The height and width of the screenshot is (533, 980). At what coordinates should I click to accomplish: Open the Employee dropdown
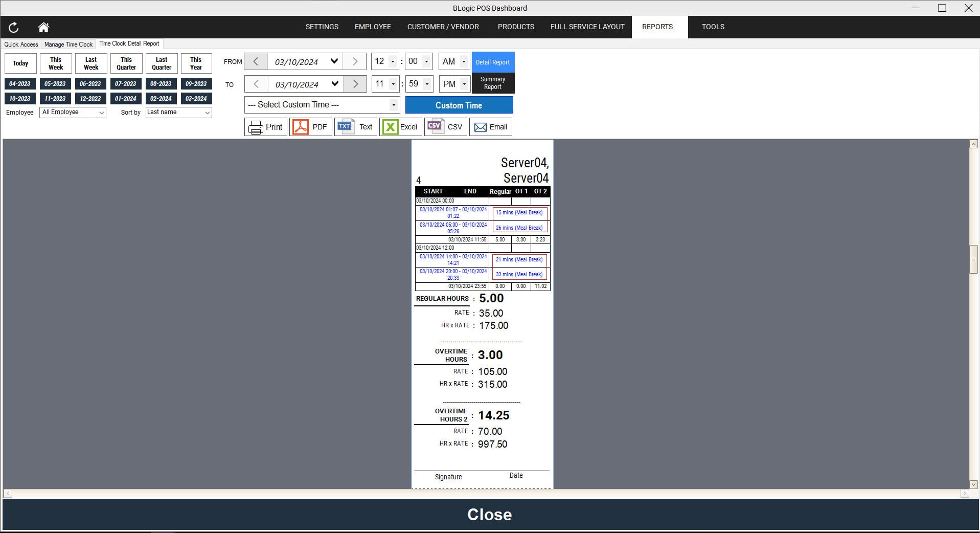(x=73, y=113)
